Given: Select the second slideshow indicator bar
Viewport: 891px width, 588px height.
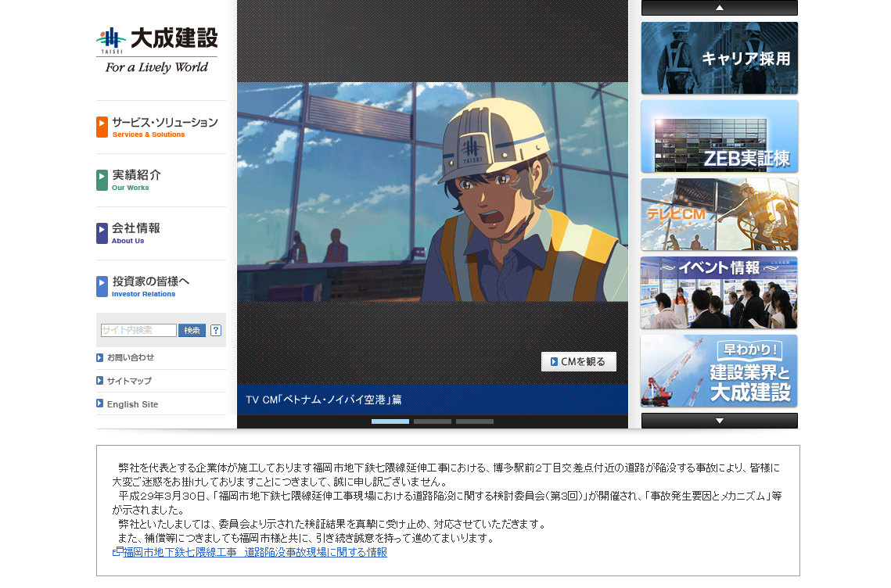Looking at the screenshot, I should [433, 421].
